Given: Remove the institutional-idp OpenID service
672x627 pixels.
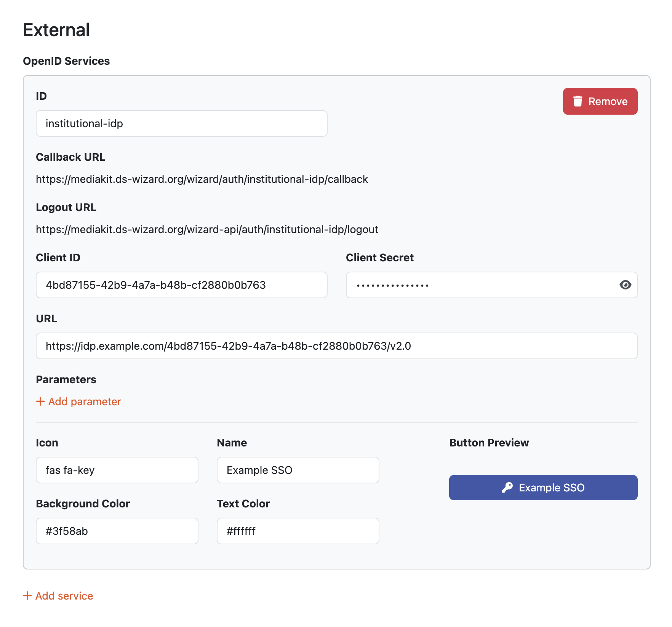Looking at the screenshot, I should click(x=600, y=101).
